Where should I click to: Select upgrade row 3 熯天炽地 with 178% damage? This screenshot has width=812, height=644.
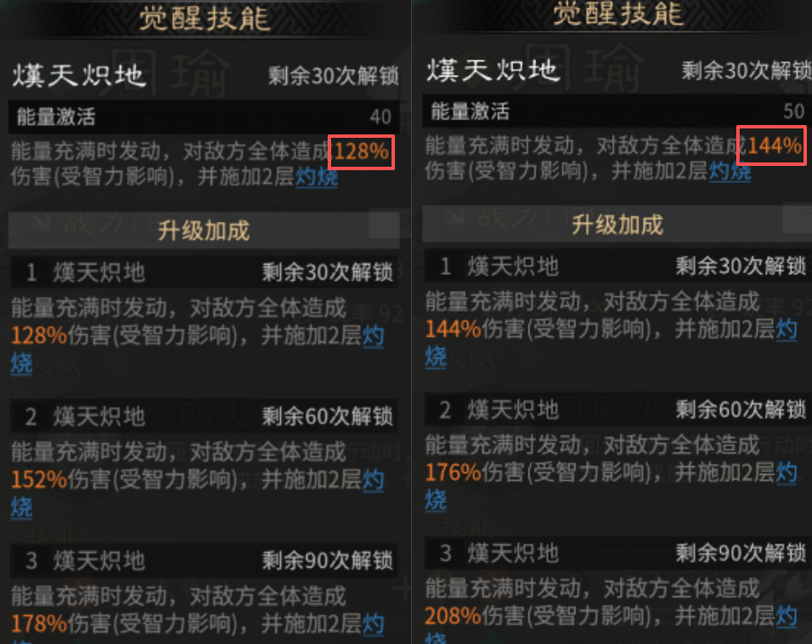click(x=204, y=560)
